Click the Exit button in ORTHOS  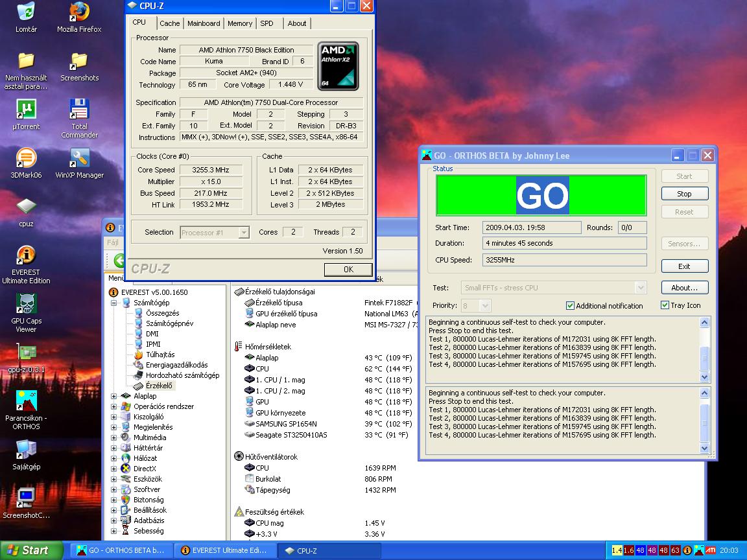[x=684, y=266]
